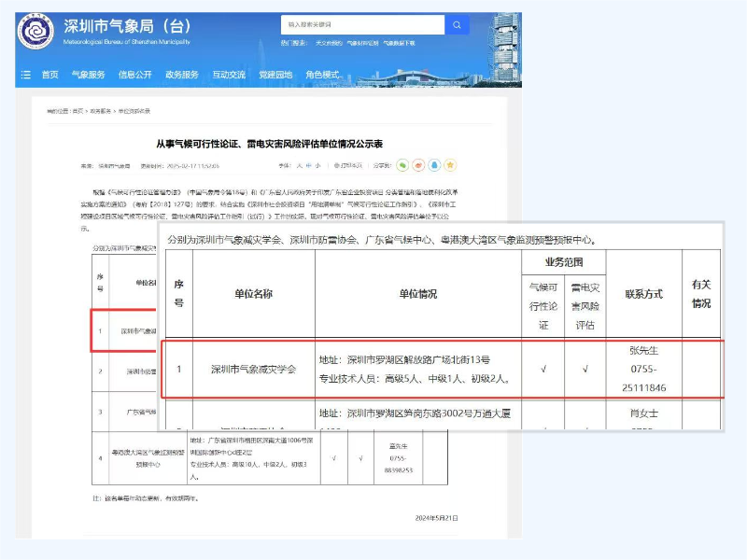Screen dimensions: 747x560
Task: Click 有关情况 header in the enlarged inset
Action: [x=701, y=294]
